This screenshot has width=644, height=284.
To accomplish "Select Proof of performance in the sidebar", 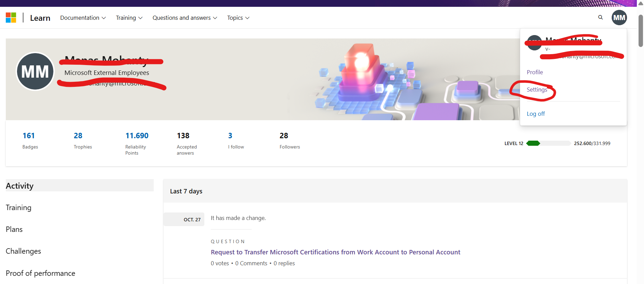I will [40, 273].
